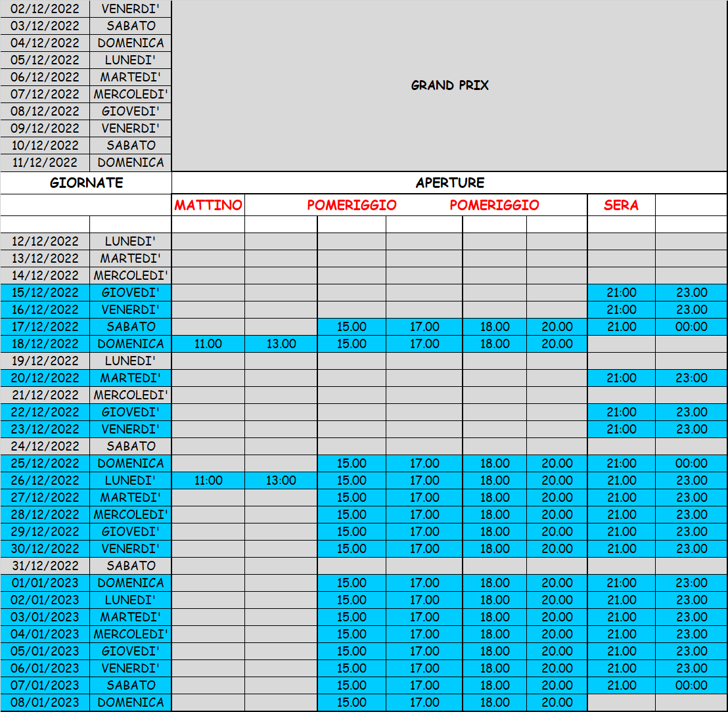Select MARTEDI' cell for 13/12/2022
728x712 pixels.
pos(131,259)
